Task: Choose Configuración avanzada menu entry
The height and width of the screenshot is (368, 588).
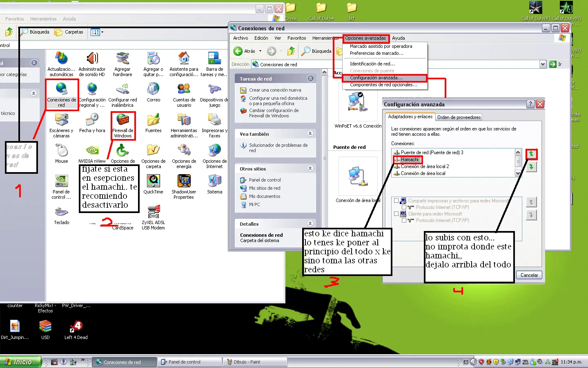Action: 376,78
